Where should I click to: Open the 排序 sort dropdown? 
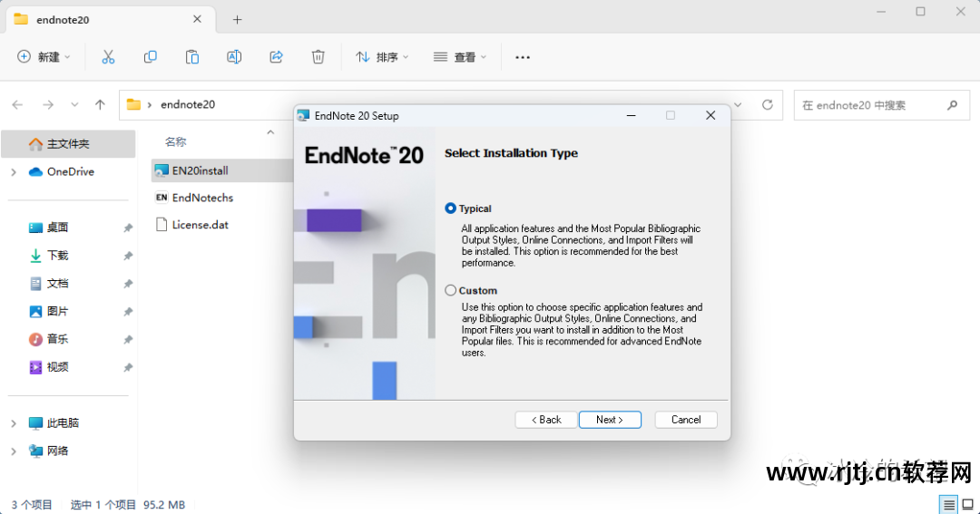pyautogui.click(x=382, y=57)
